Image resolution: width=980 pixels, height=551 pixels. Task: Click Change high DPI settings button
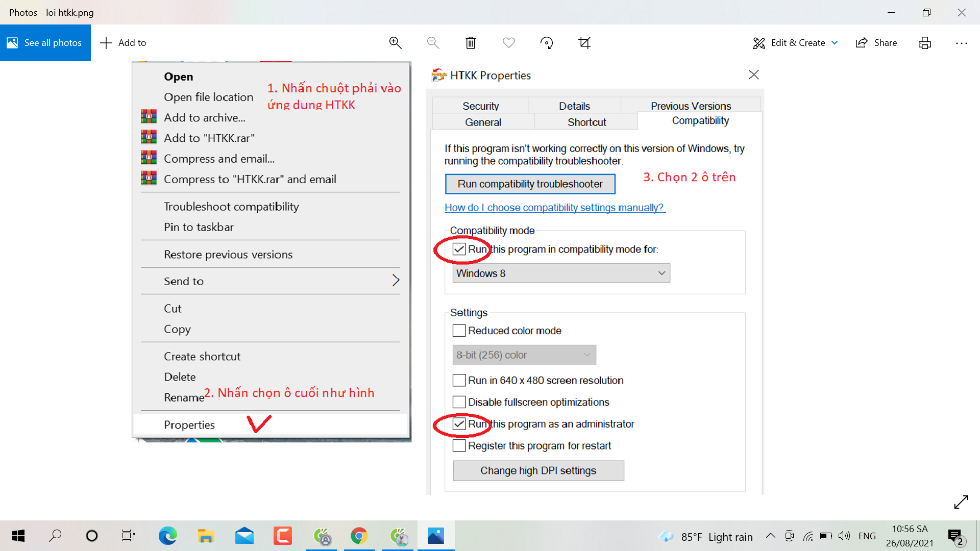538,470
